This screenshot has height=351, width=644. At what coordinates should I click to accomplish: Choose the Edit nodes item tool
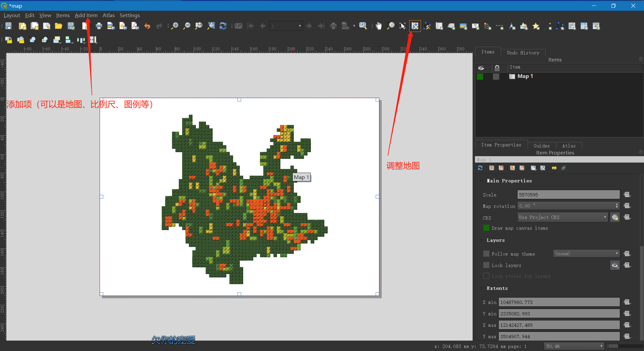427,26
